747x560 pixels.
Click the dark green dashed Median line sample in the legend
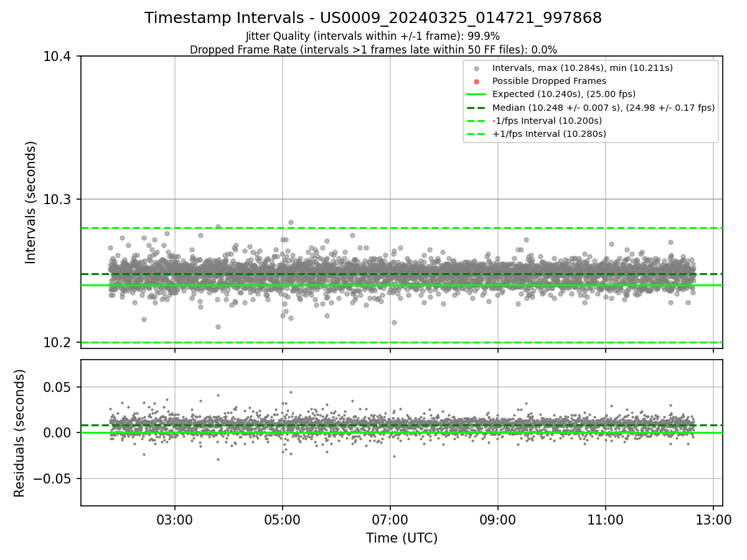pos(476,108)
